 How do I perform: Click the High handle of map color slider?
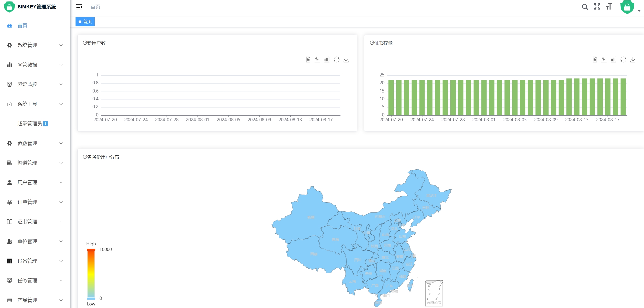(91, 250)
